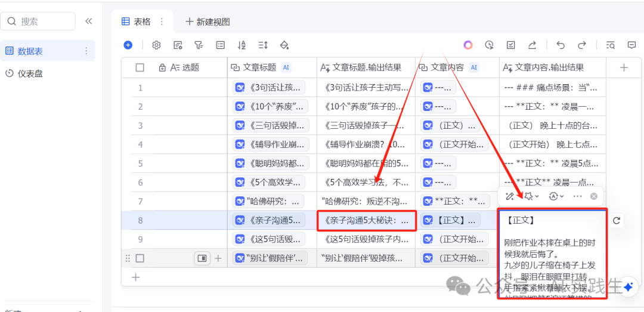
Task: Add a new column with plus header
Action: (x=624, y=67)
